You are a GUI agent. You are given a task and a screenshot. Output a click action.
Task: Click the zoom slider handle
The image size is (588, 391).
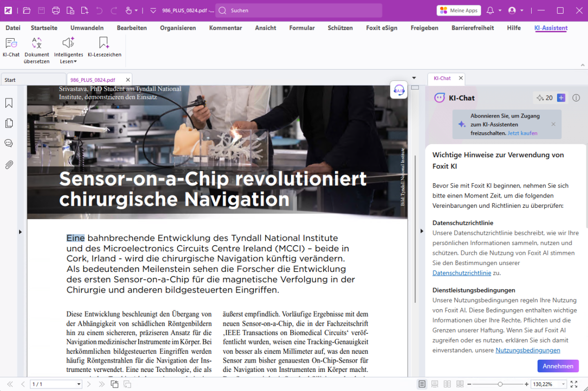pos(500,384)
